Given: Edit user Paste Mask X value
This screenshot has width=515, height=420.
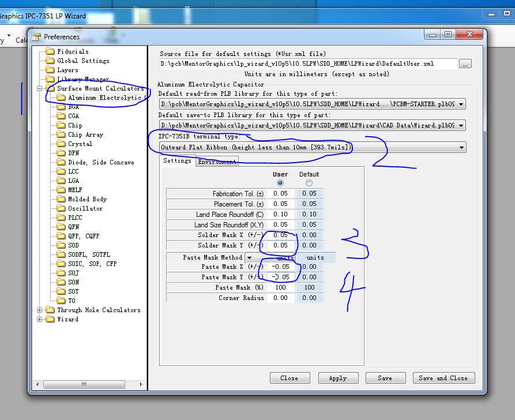Looking at the screenshot, I should pyautogui.click(x=280, y=267).
